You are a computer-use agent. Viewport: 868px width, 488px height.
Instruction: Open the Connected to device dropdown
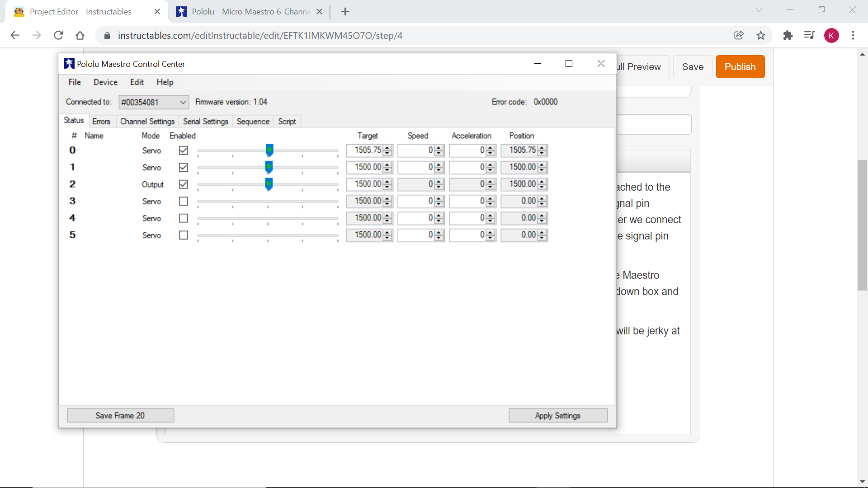[153, 102]
